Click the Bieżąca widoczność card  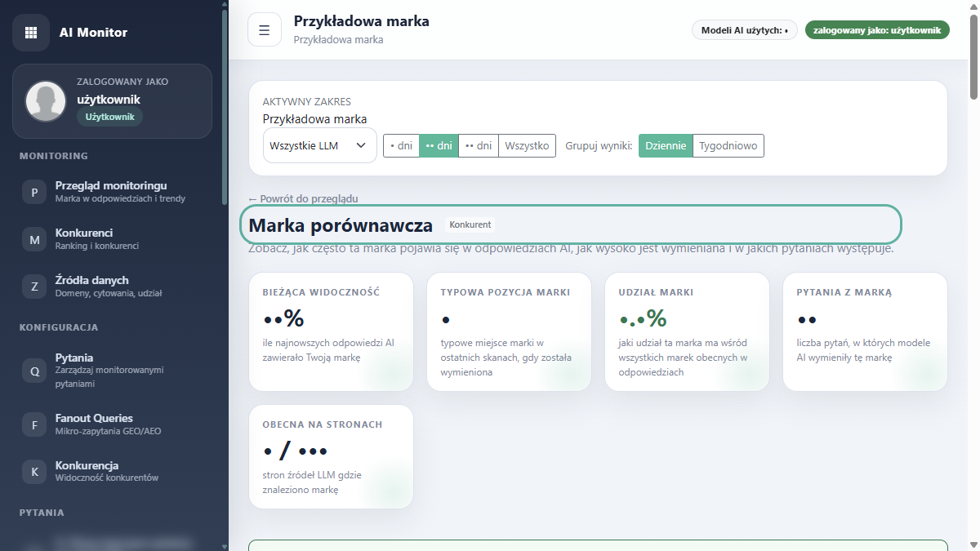331,331
